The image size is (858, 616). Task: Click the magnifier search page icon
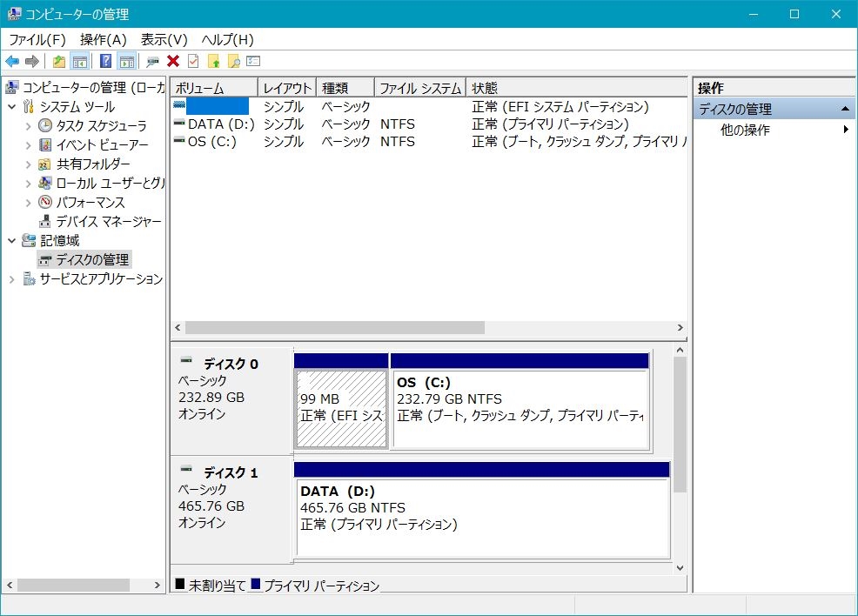pyautogui.click(x=234, y=61)
